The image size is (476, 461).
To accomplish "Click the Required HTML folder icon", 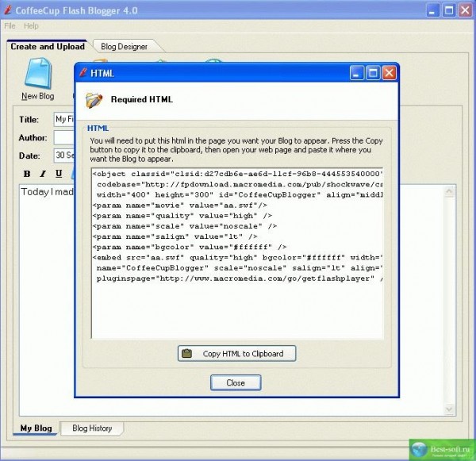I will (94, 100).
